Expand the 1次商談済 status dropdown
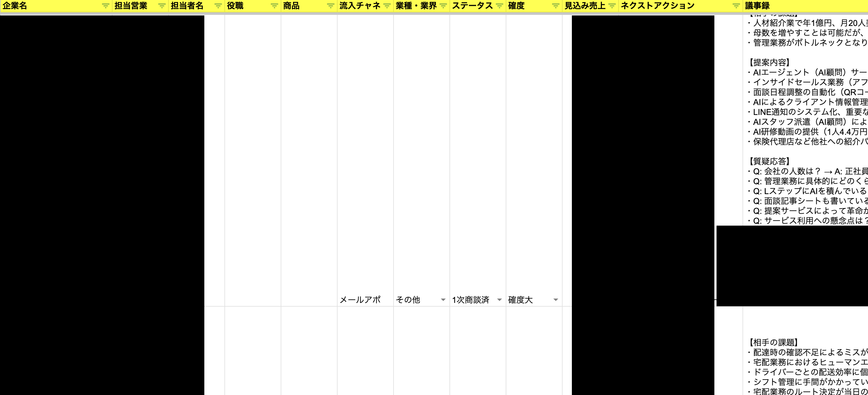The image size is (868, 395). coord(500,299)
